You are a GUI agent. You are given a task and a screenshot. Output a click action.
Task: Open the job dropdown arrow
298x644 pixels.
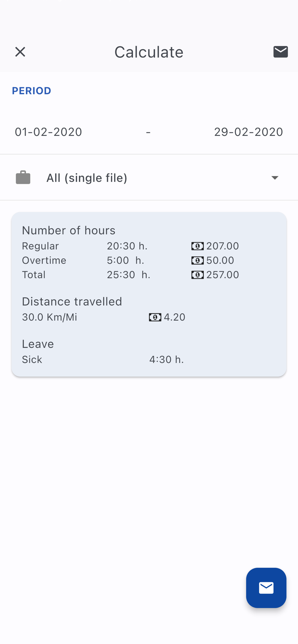pos(275,178)
